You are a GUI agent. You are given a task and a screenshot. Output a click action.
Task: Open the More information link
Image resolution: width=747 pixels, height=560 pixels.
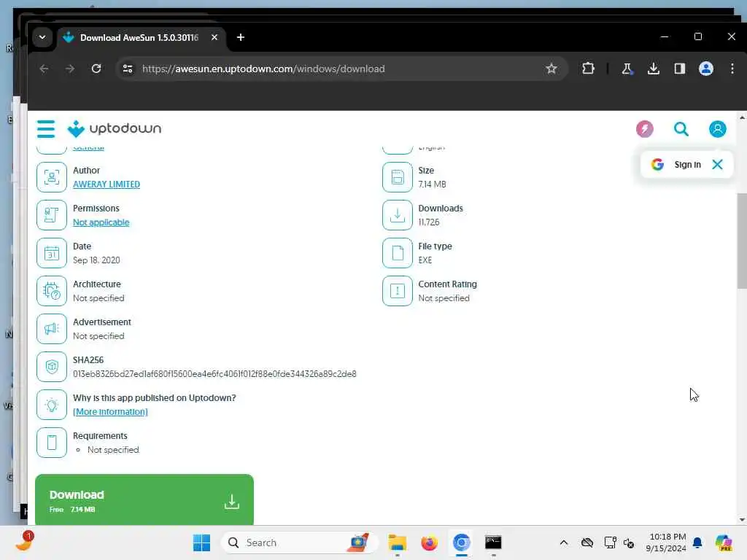[110, 412]
